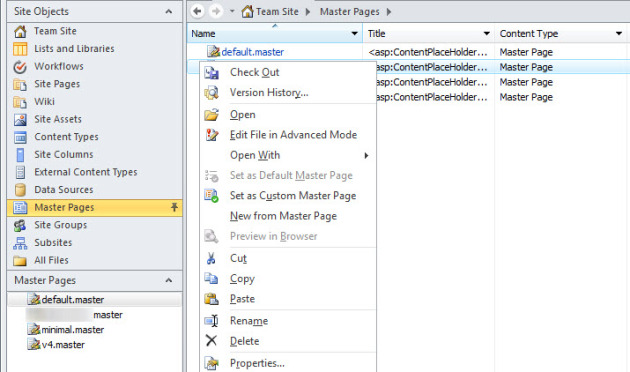Select minimal.master in the Master Pages tree
The height and width of the screenshot is (372, 630).
[x=73, y=330]
